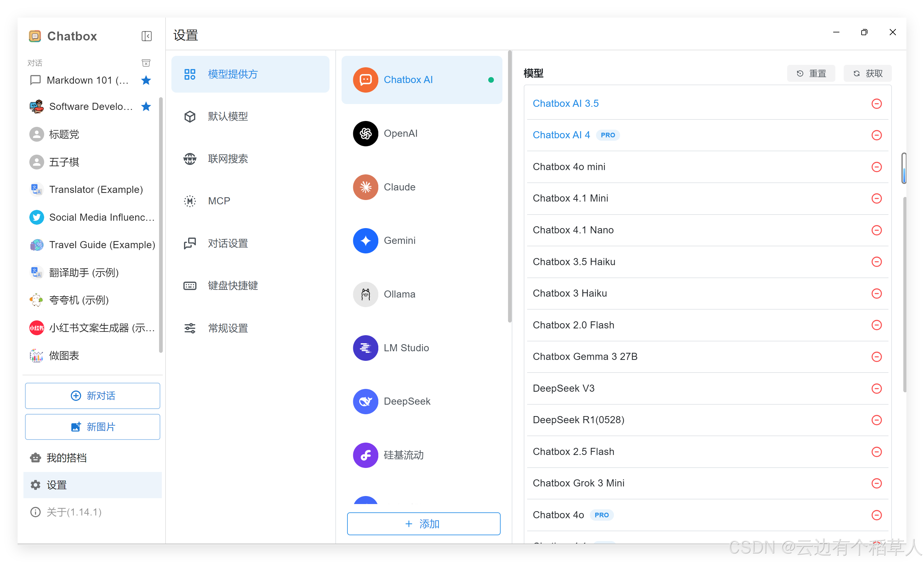Viewport: 924px width, 563px height.
Task: Select the MCP settings tab
Action: tap(250, 201)
